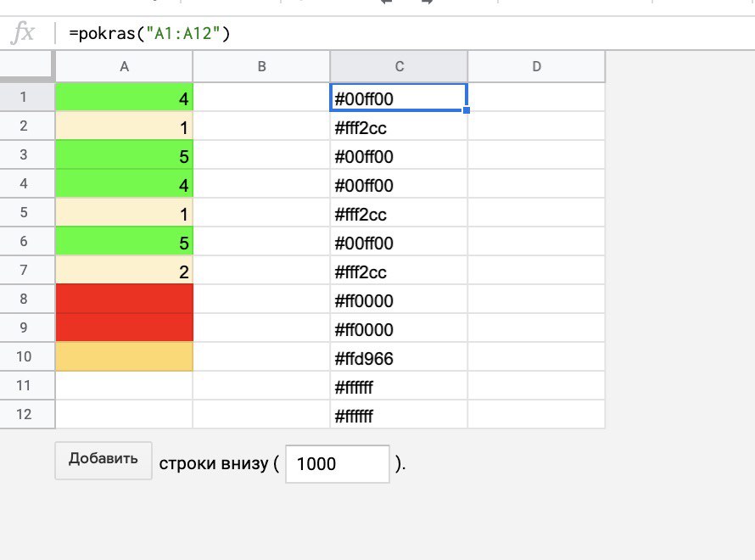Select row 12 header

click(x=27, y=415)
